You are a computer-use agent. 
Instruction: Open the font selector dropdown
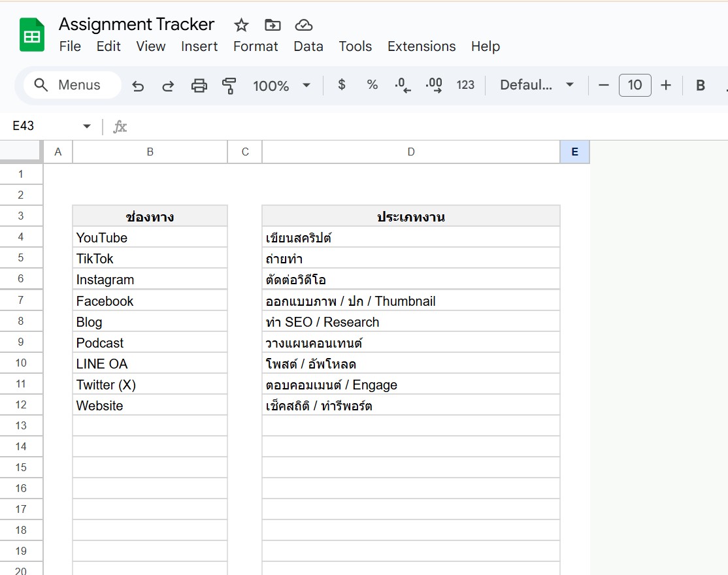tap(536, 85)
